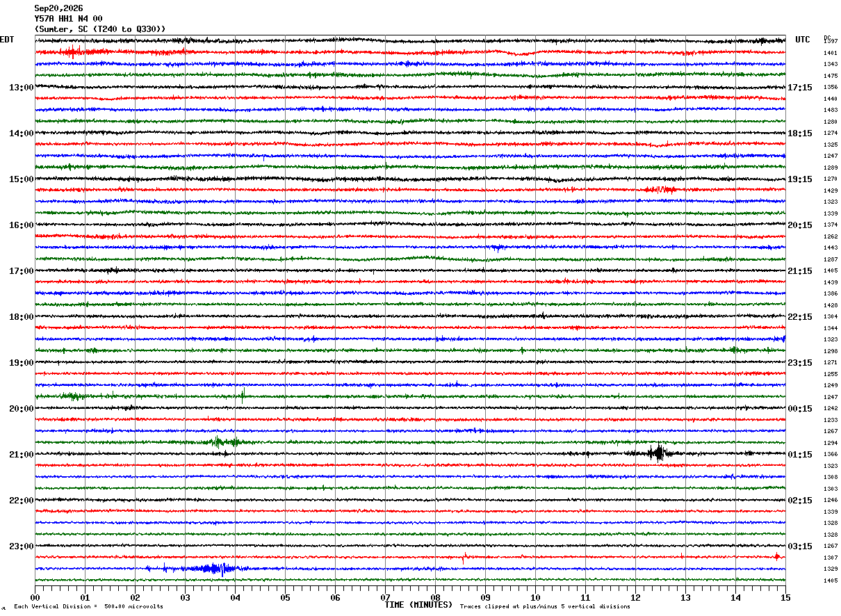Click the red burst on 15:00 trace group
This screenshot has height=616, width=841.
(x=659, y=189)
